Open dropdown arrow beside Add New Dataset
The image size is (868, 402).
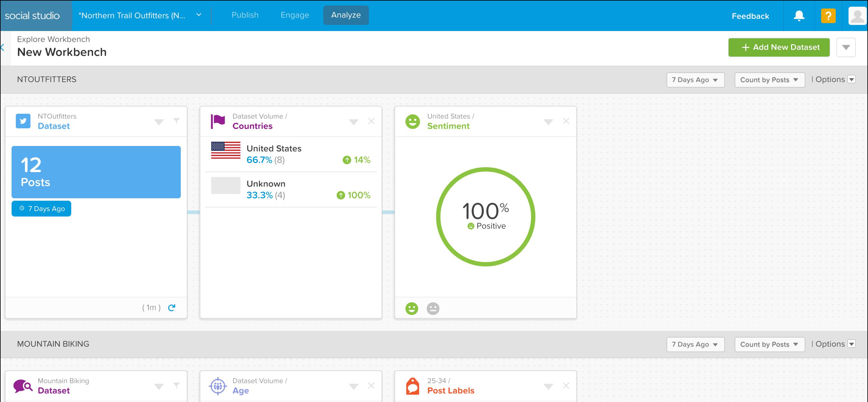click(846, 47)
